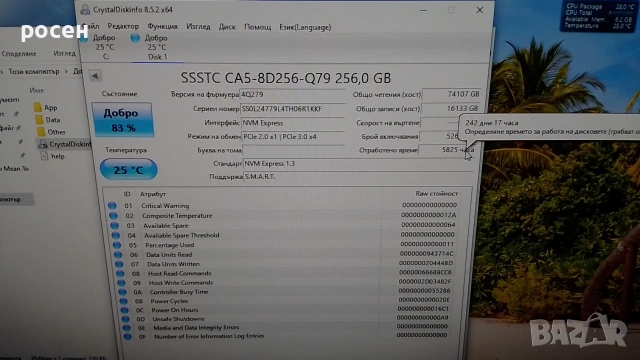
Task: Click the serial number field
Action: click(x=292, y=109)
